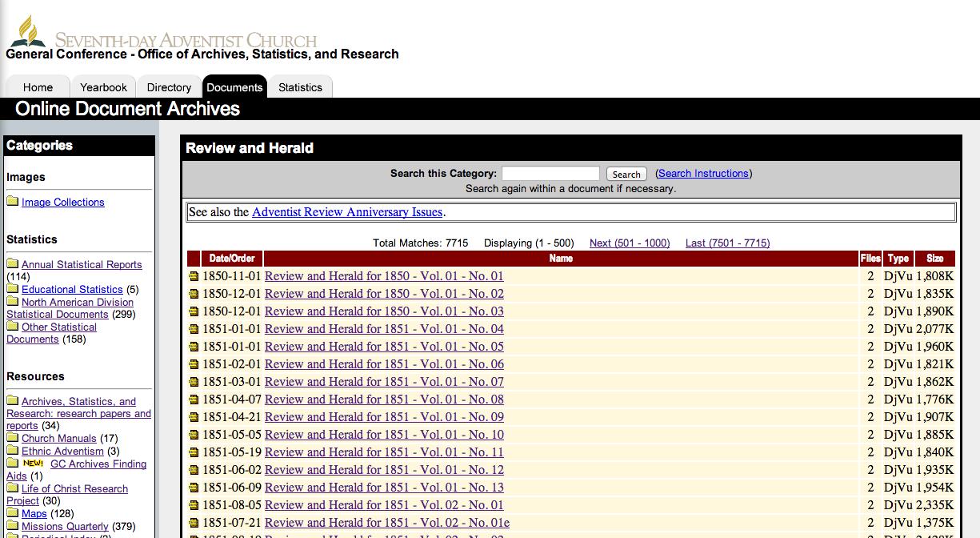Screen dimensions: 980x538
Task: Click the document icon for Vol. 01 - No. 11
Action: pos(194,453)
